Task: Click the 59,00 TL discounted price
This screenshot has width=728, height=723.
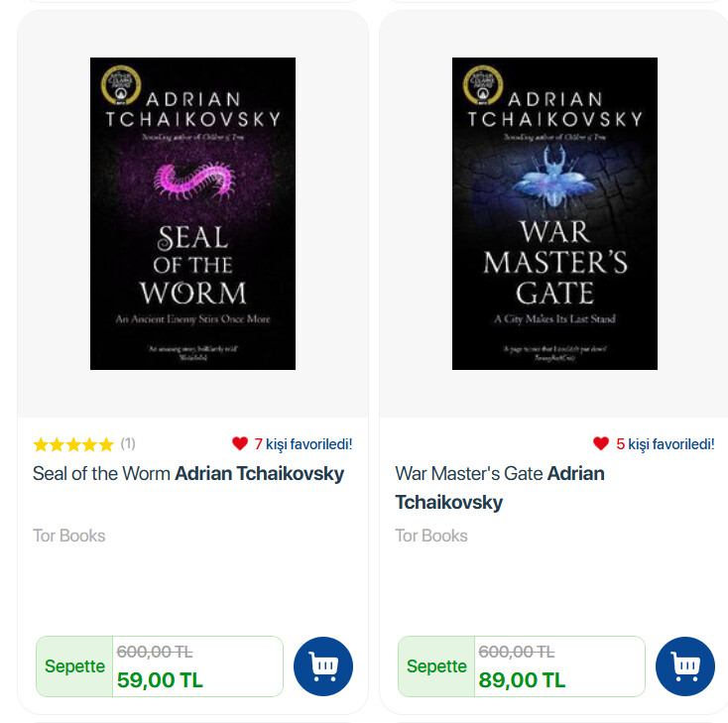Action: [160, 680]
